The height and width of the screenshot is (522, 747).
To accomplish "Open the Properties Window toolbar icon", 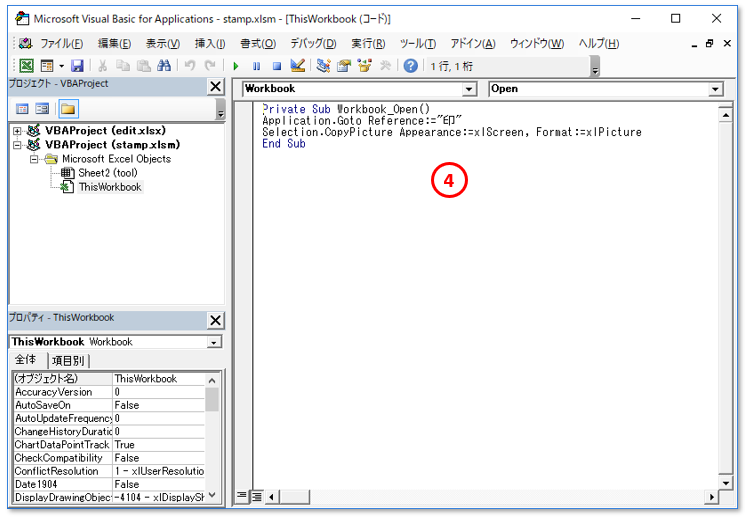I will click(343, 65).
